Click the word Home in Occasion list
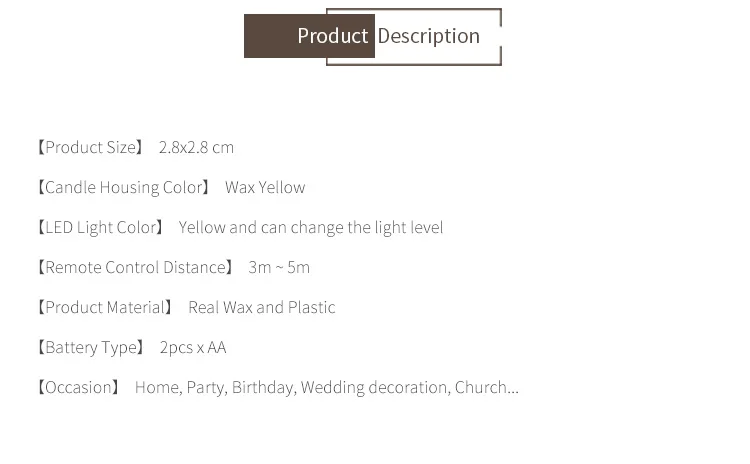 coord(157,387)
